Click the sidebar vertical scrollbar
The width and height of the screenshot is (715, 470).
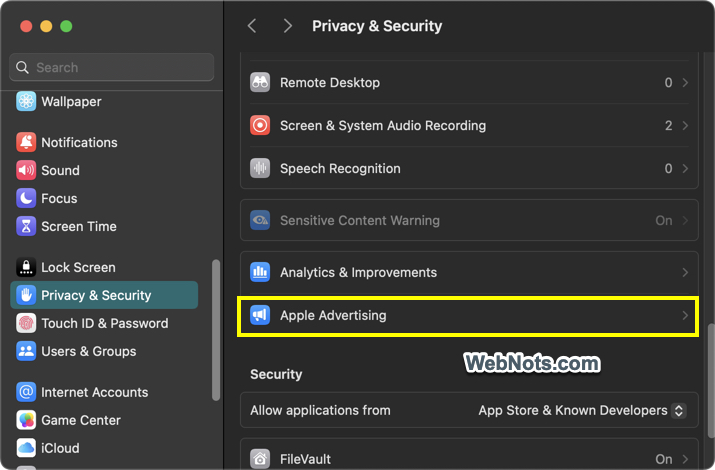pyautogui.click(x=216, y=330)
